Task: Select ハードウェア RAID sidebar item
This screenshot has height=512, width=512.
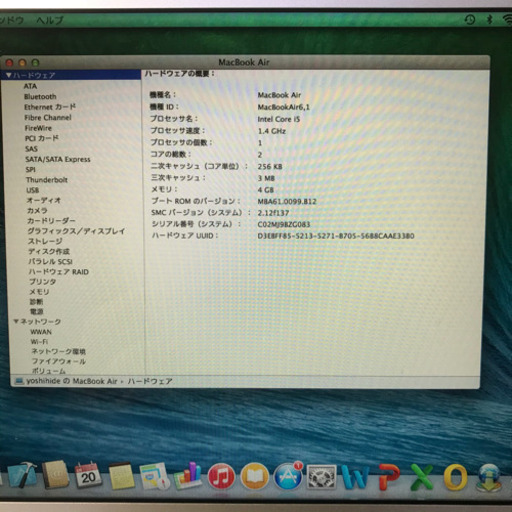Action: click(59, 272)
